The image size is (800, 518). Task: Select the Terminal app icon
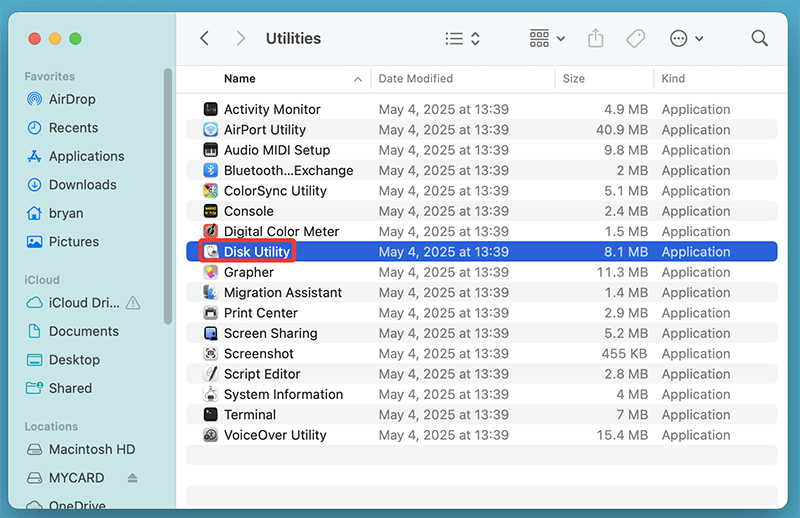pos(211,415)
